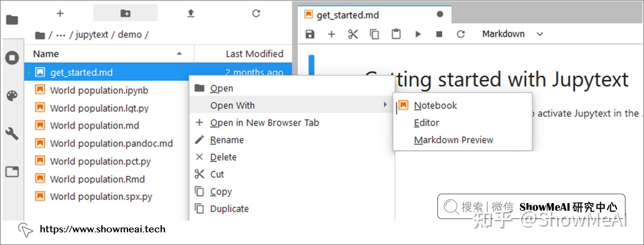This screenshot has height=245, width=644.
Task: Click the new launcher plus button
Action: [x=60, y=13]
